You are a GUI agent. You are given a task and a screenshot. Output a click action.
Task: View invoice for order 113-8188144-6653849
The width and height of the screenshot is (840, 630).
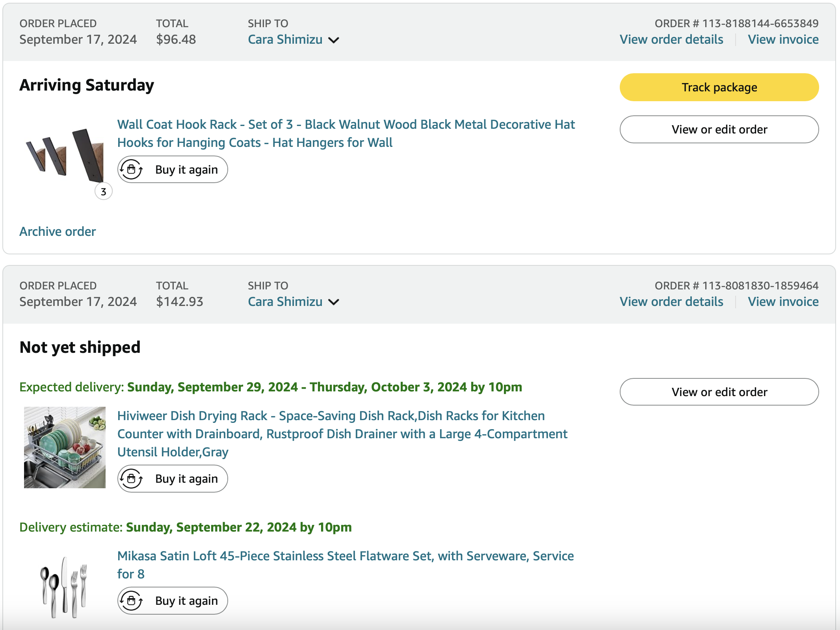pos(783,40)
